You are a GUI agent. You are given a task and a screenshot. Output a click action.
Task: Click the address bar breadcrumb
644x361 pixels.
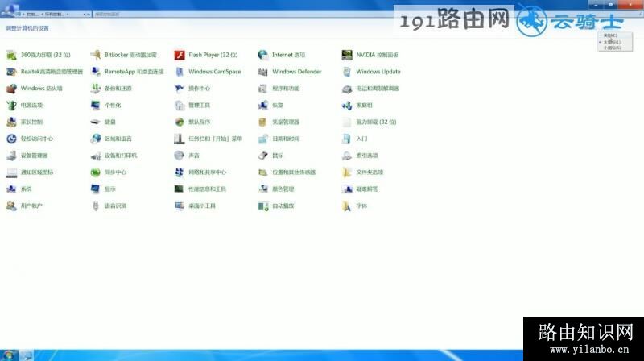(52, 14)
